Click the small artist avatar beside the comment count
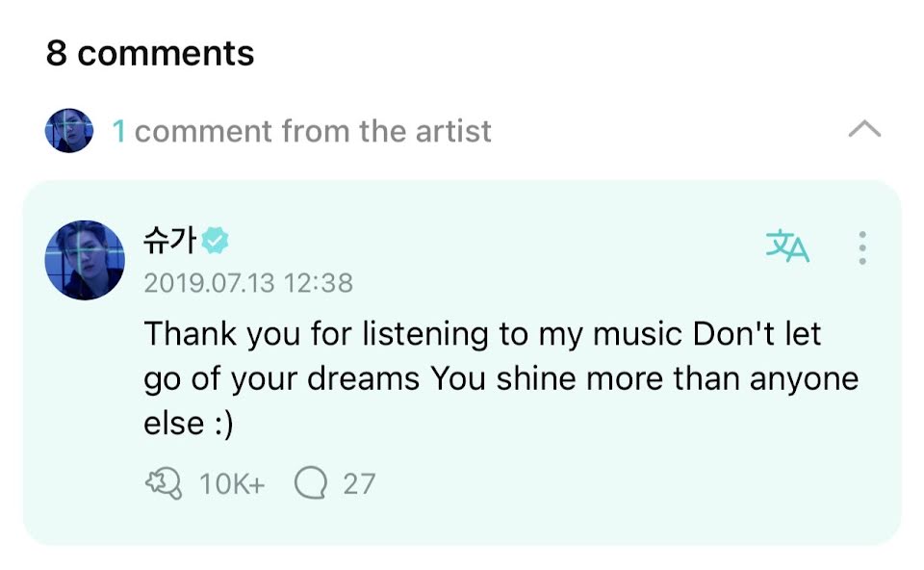924x570 pixels. coord(69,131)
